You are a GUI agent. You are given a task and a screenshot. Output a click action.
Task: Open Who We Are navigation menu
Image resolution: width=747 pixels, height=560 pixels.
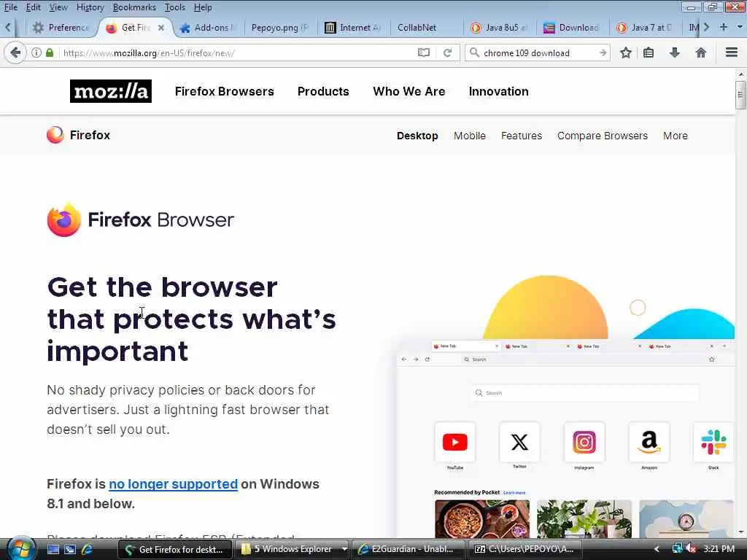pyautogui.click(x=409, y=91)
